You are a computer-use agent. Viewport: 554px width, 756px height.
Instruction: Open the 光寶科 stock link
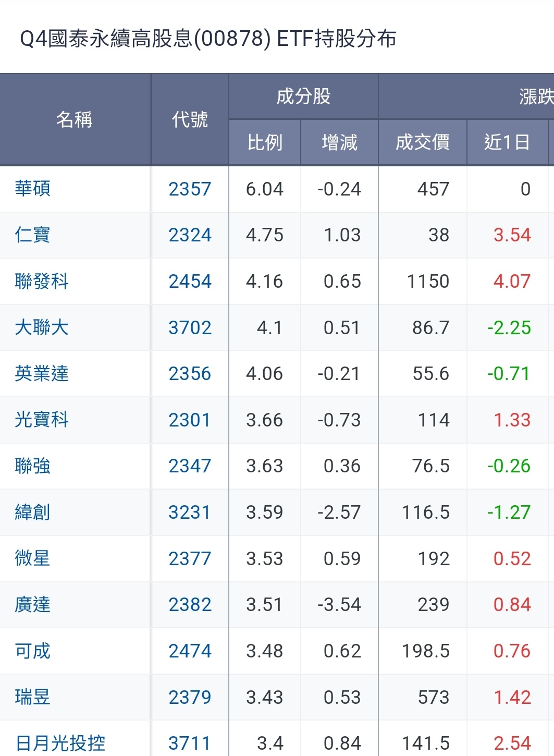coord(42,420)
